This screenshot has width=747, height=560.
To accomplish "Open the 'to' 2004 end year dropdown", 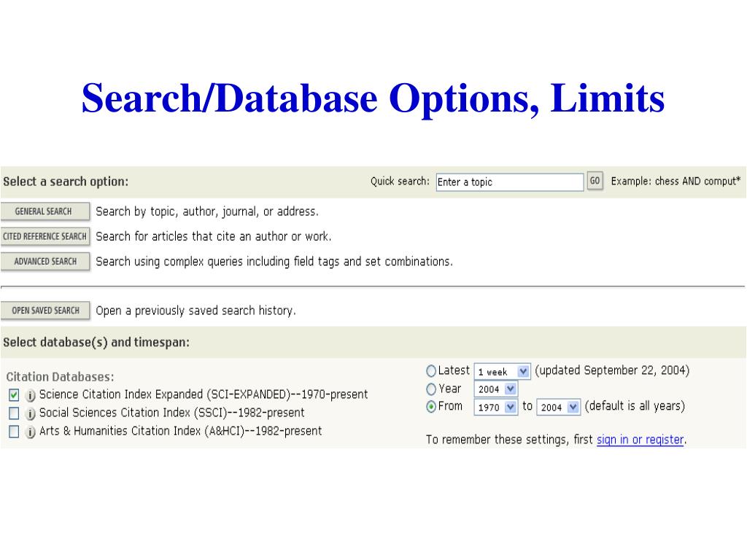I will click(x=558, y=407).
